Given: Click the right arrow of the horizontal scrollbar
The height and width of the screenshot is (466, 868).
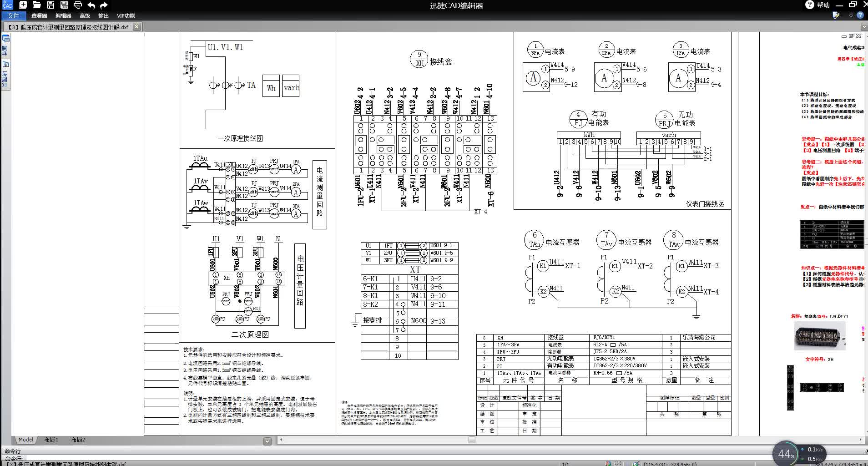Looking at the screenshot, I should tap(860, 440).
